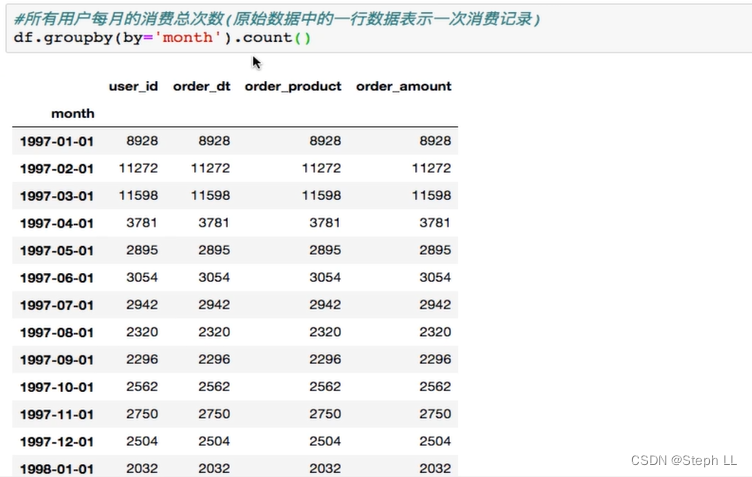Click order_product value 2032 for 1998-01-01
Screen dimensions: 752x477
pos(325,468)
